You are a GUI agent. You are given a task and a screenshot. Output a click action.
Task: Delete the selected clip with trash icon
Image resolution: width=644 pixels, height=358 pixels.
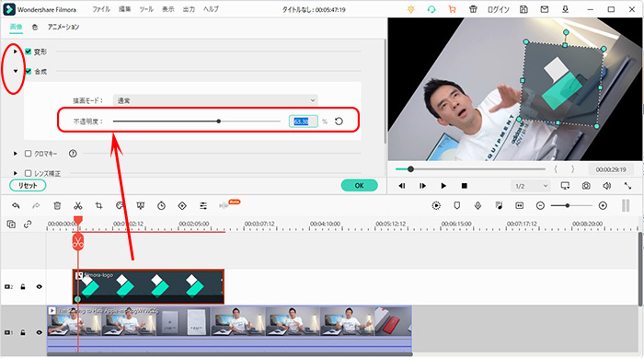tap(57, 205)
